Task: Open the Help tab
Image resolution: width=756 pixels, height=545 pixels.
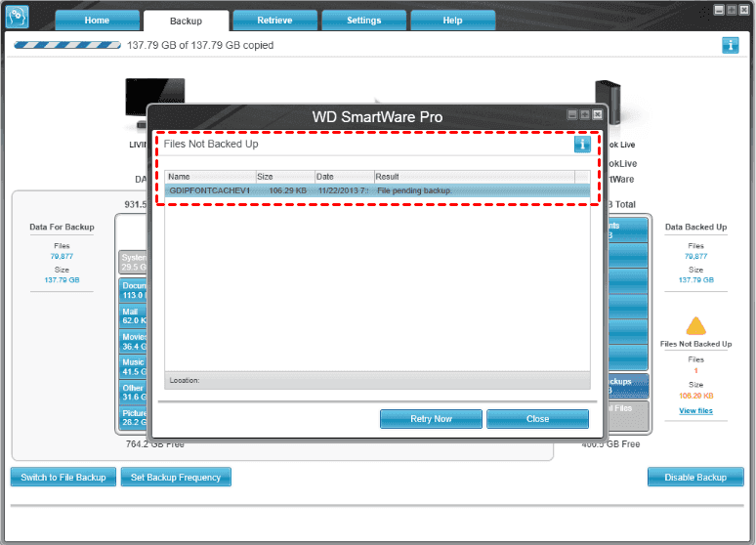Action: click(453, 21)
